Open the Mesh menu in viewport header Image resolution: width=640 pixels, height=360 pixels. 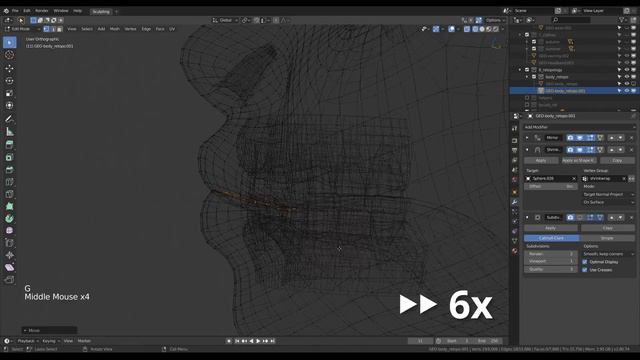pos(115,29)
